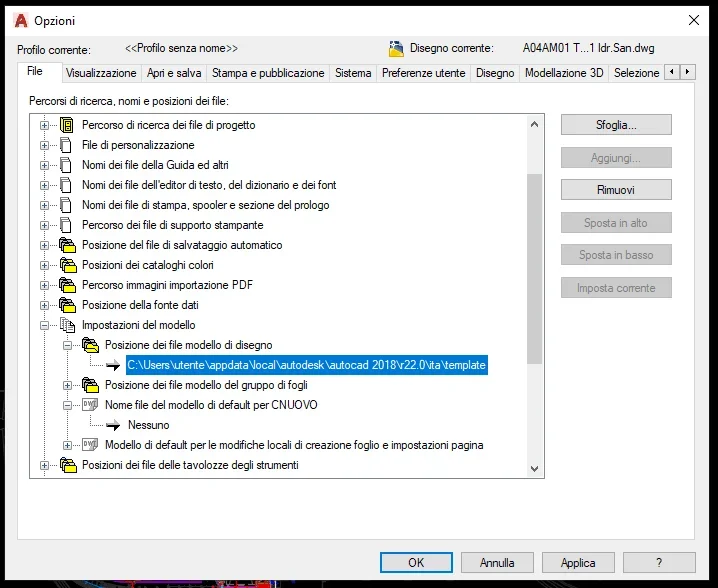Select the Nessuno entry
The height and width of the screenshot is (588, 718).
(x=149, y=425)
